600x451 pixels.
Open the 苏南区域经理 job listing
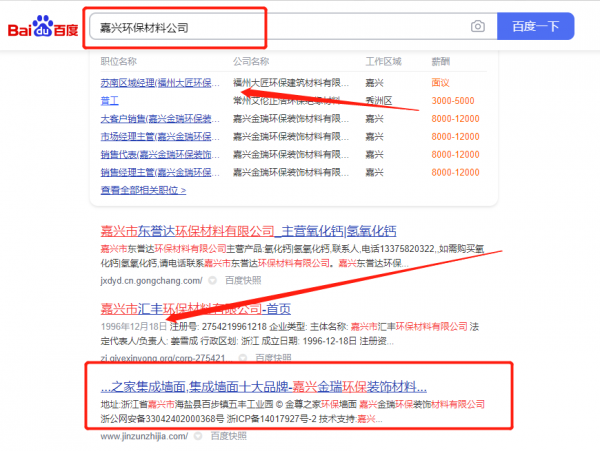pyautogui.click(x=160, y=83)
